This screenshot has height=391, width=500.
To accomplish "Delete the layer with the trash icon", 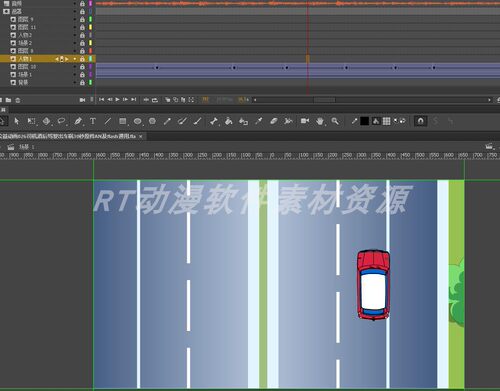I will click(x=18, y=100).
